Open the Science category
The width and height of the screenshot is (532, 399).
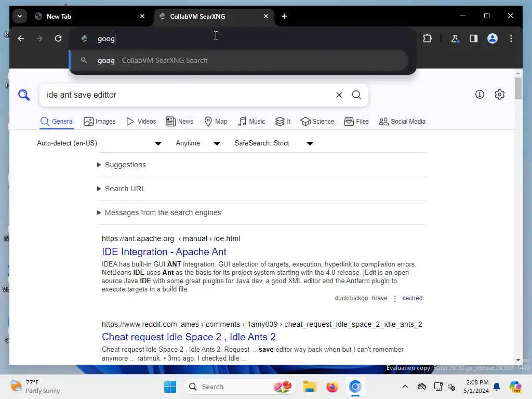coord(317,122)
